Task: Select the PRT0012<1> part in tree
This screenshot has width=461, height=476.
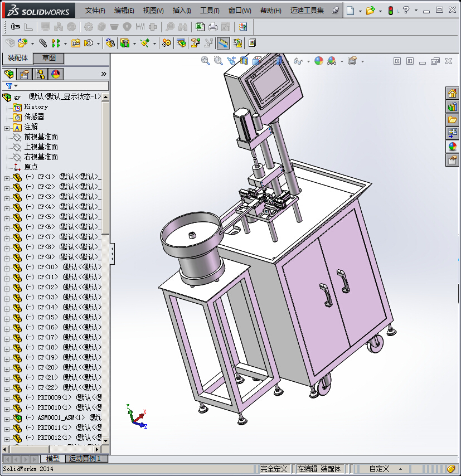Action: point(54,438)
